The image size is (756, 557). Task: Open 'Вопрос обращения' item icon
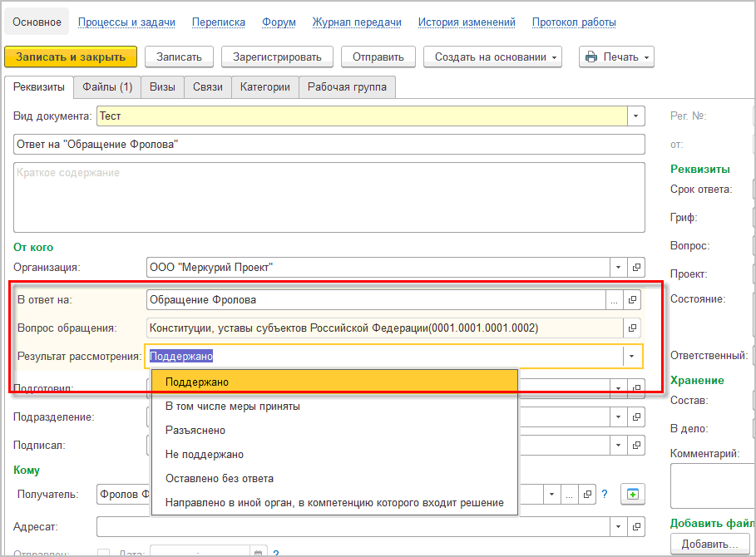(632, 328)
